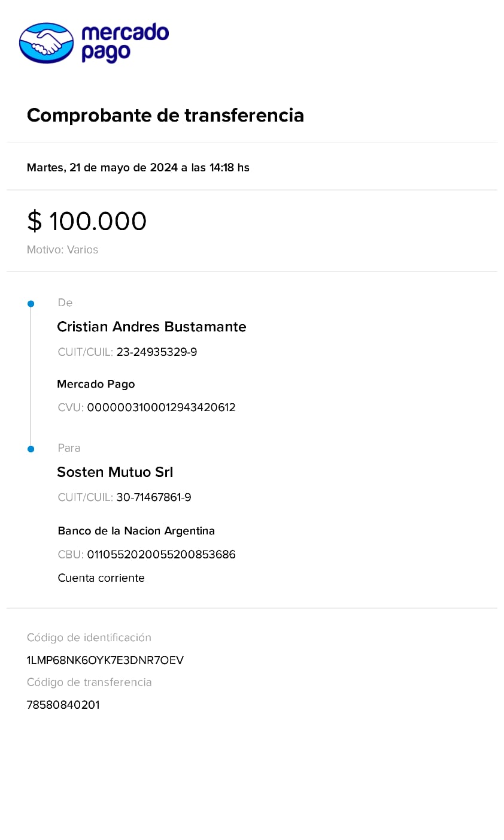Viewport: 504px width, 840px height.
Task: Select the sender CUIT/CUIL number 23-24935329-9
Action: (156, 352)
